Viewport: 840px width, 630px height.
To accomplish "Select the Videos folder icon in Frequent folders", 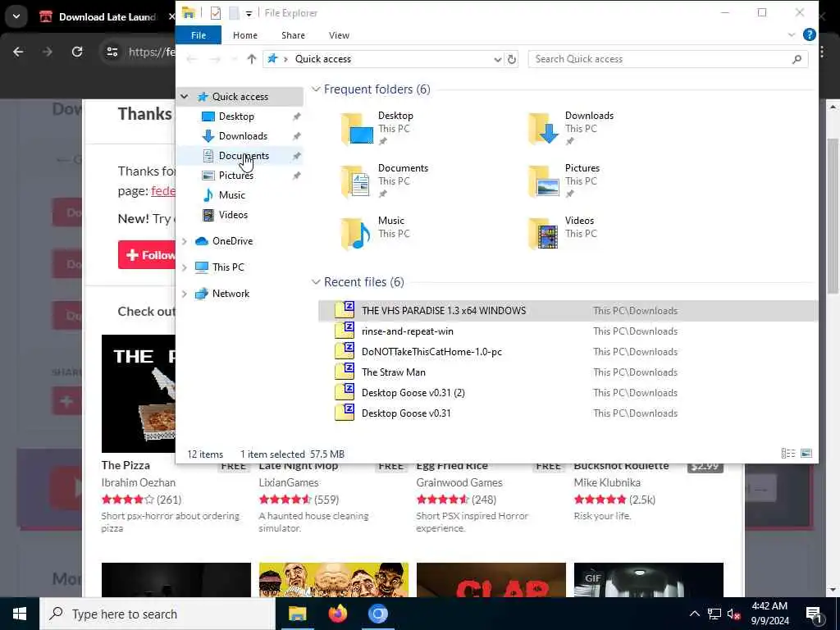I will point(543,234).
